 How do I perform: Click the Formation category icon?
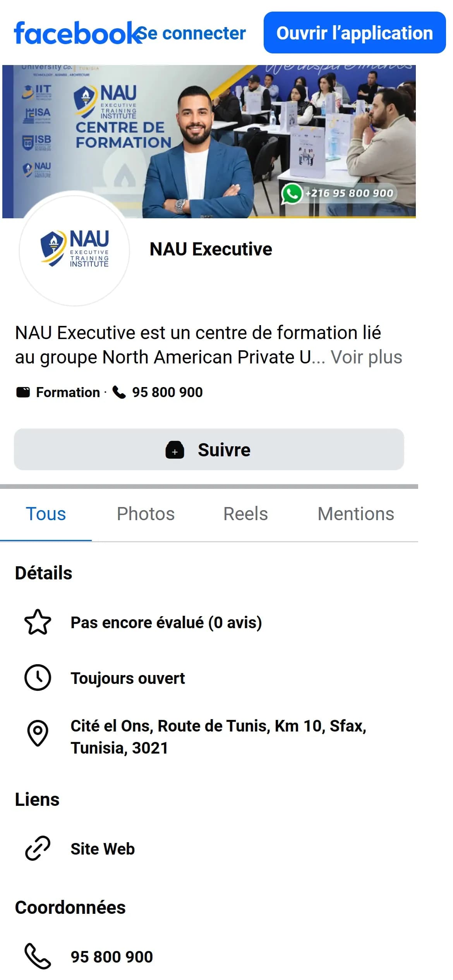click(23, 392)
